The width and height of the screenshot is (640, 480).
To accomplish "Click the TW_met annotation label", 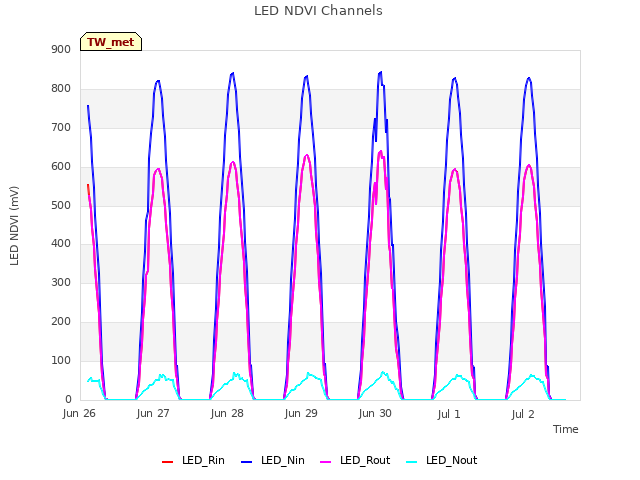I will point(111,42).
